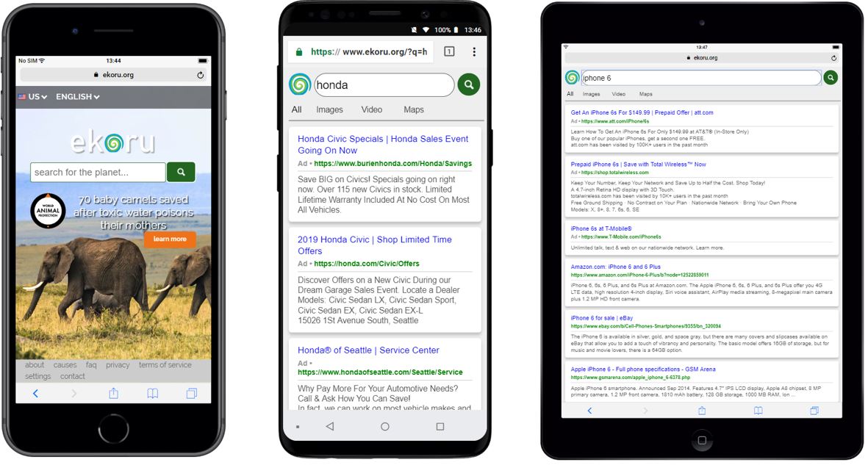Tap the secure lock icon in Chrome
This screenshot has width=868, height=465.
[x=299, y=52]
